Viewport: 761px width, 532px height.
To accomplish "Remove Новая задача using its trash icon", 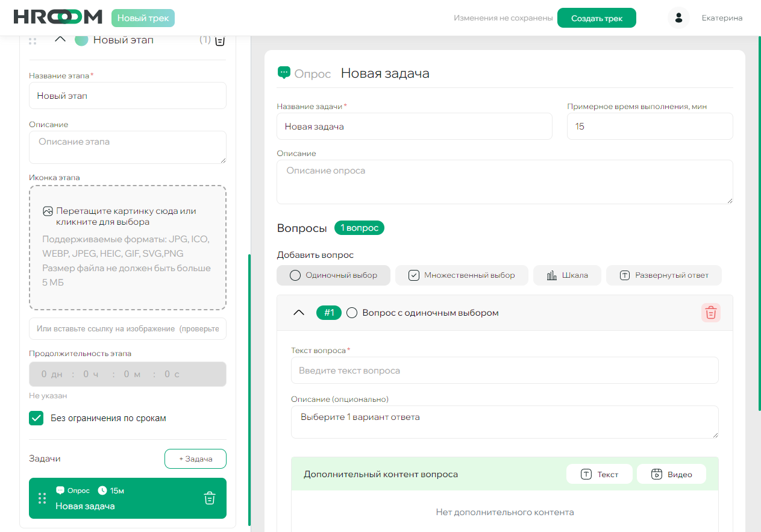I will point(210,498).
